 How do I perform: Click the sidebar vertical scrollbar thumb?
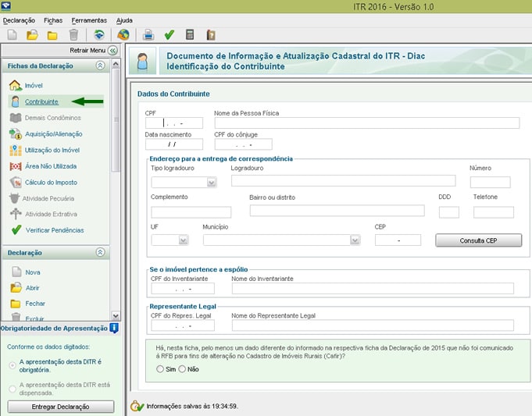(x=116, y=120)
